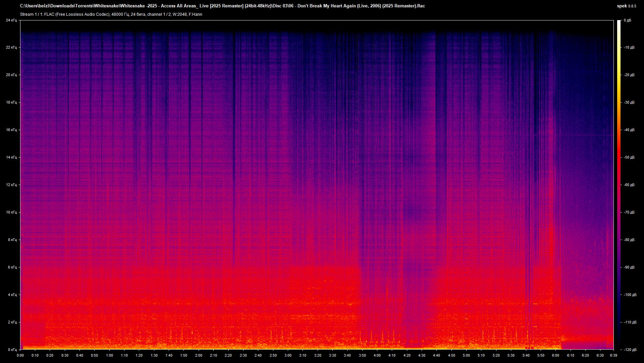Viewport: 644px width, 363px height.
Task: Select the 5:00 time axis marker
Action: pos(466,355)
